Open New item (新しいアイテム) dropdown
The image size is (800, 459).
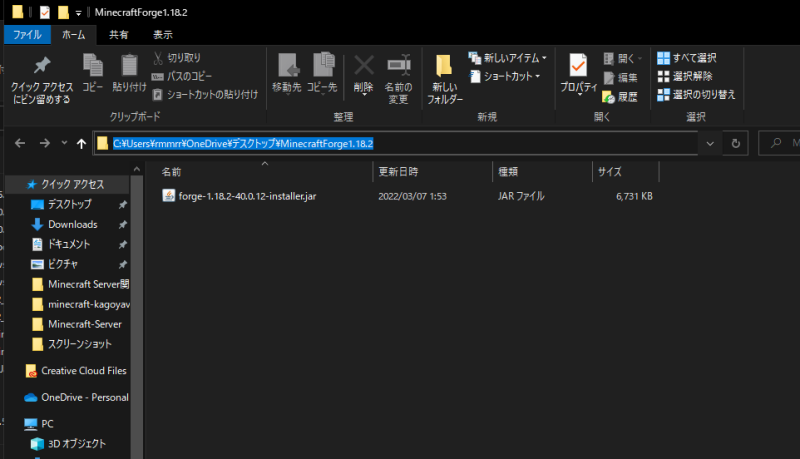(507, 58)
